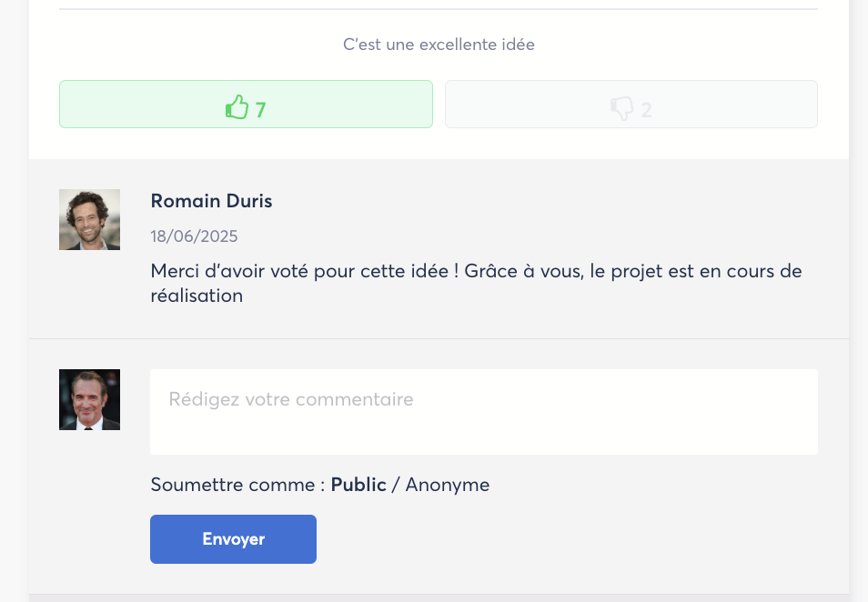
Task: Click the dislike count "2"
Action: [647, 110]
